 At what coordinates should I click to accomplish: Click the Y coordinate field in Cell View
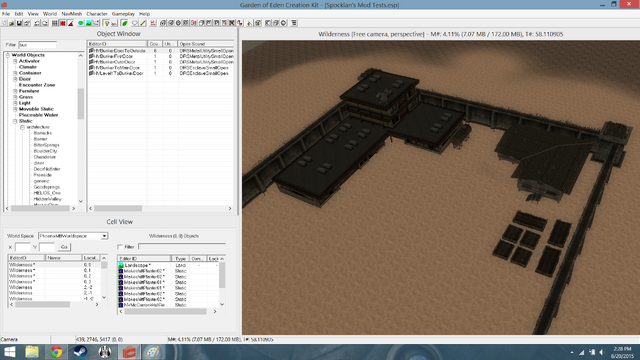47,247
